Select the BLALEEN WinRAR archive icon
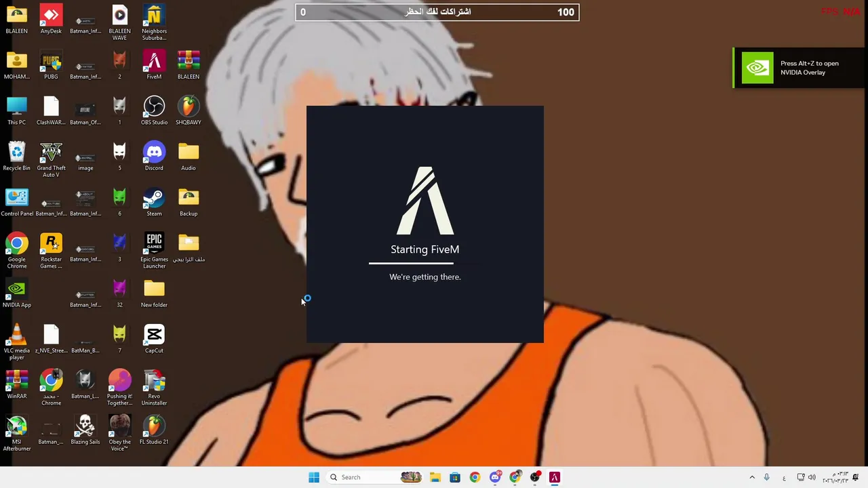868x488 pixels. click(189, 65)
